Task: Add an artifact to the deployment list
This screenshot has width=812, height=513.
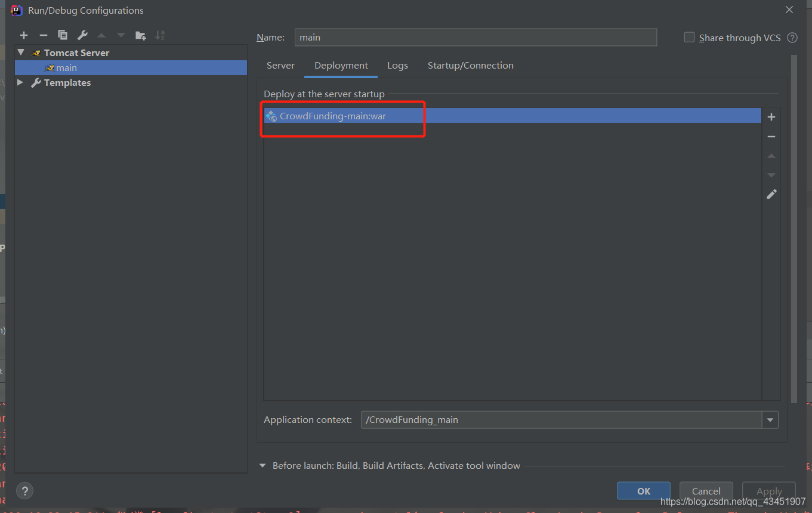Action: pos(771,117)
